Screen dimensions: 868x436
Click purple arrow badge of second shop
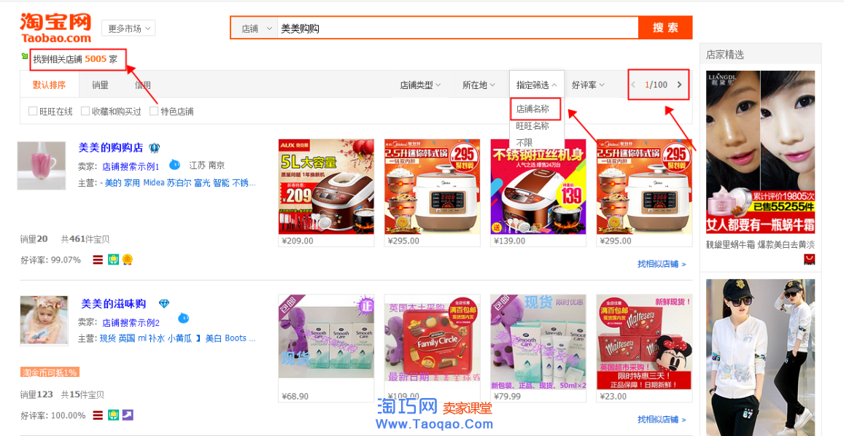(x=128, y=415)
